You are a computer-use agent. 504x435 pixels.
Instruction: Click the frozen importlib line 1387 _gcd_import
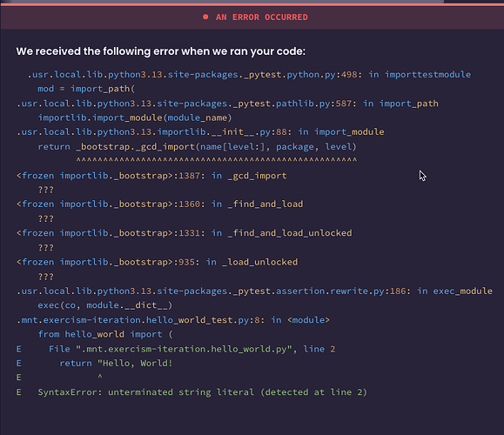pos(151,176)
